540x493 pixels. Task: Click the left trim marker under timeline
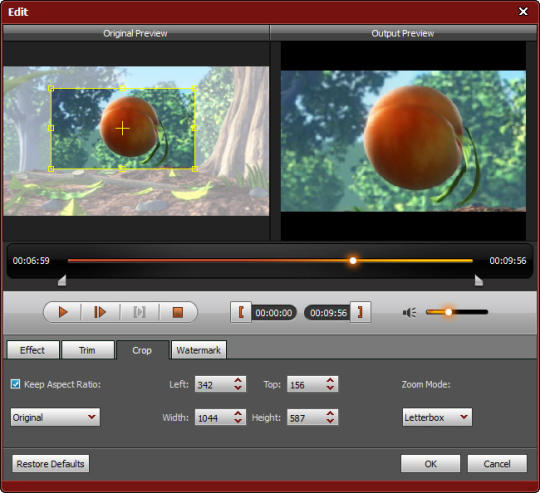click(62, 280)
